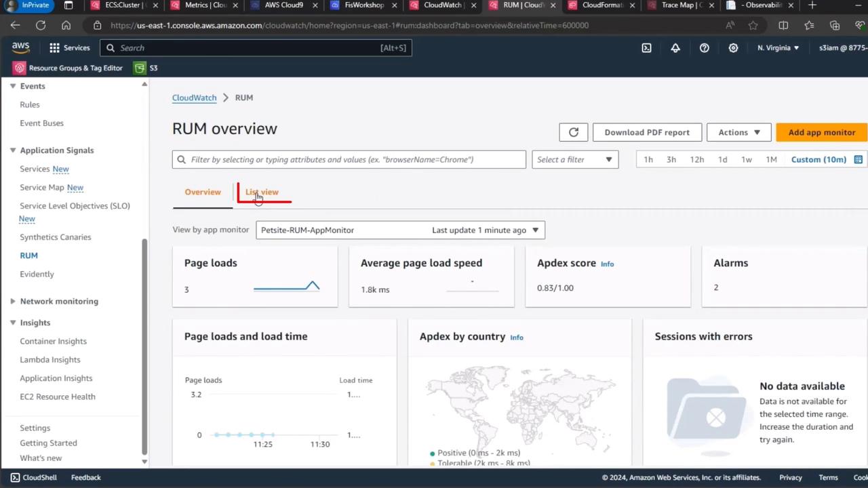
Task: Click the refresh icon button in RUM overview
Action: pyautogui.click(x=574, y=132)
